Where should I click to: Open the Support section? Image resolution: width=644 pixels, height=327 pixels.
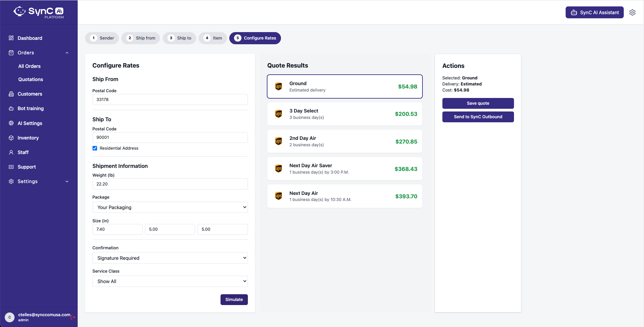click(x=27, y=167)
